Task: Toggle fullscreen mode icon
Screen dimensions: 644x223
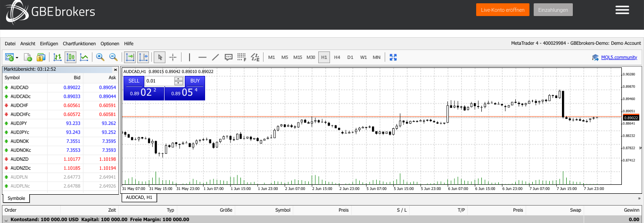Action: (x=393, y=57)
